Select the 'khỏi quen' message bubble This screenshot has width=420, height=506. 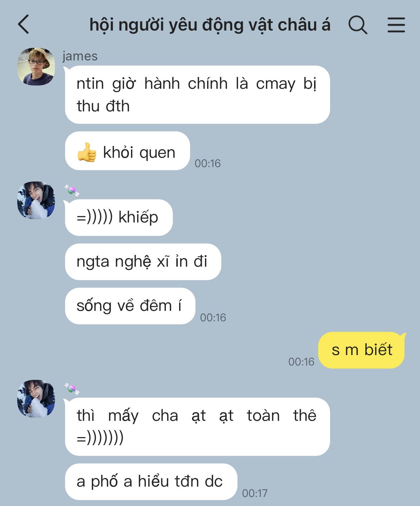click(x=127, y=151)
